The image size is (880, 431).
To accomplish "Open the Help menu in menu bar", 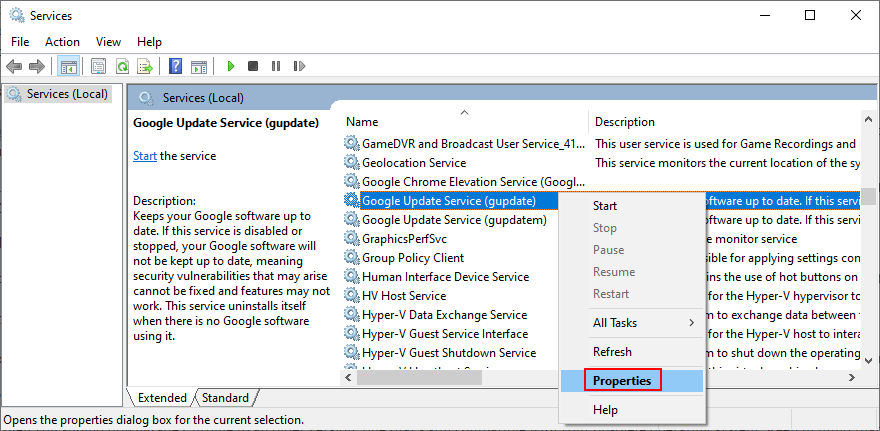I will point(149,42).
